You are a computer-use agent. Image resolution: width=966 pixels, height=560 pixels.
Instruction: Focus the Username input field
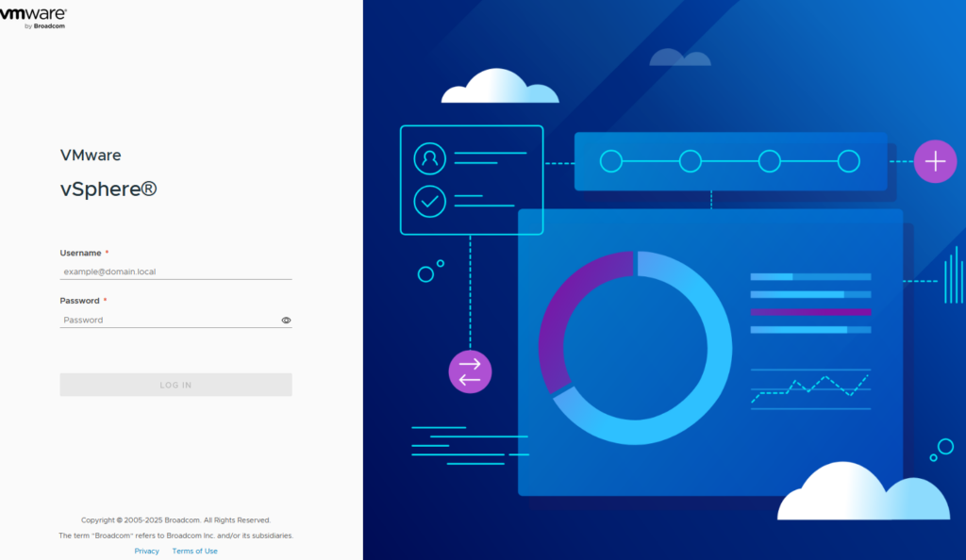[x=175, y=272]
